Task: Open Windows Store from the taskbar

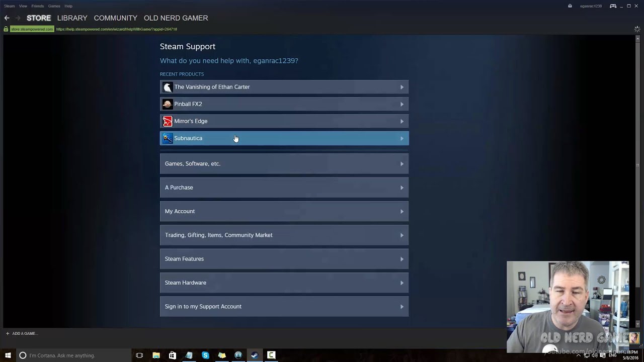Action: (x=173, y=355)
